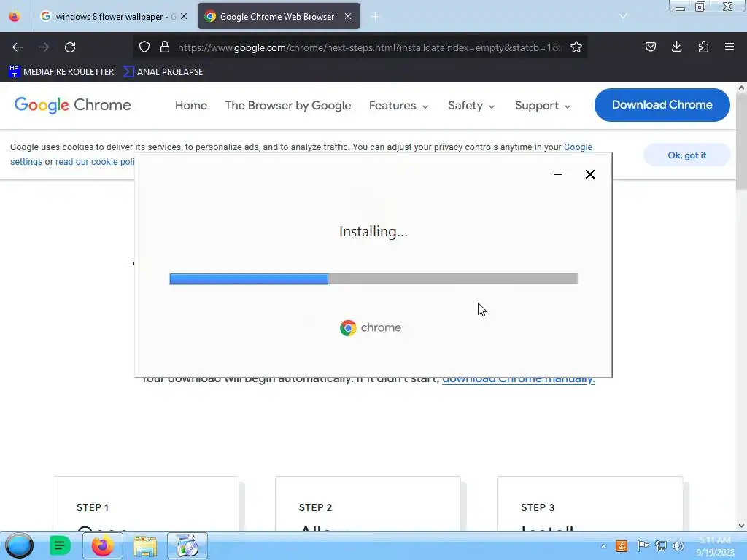This screenshot has width=747, height=560.
Task: Bookmark this page with the star icon
Action: click(x=576, y=47)
